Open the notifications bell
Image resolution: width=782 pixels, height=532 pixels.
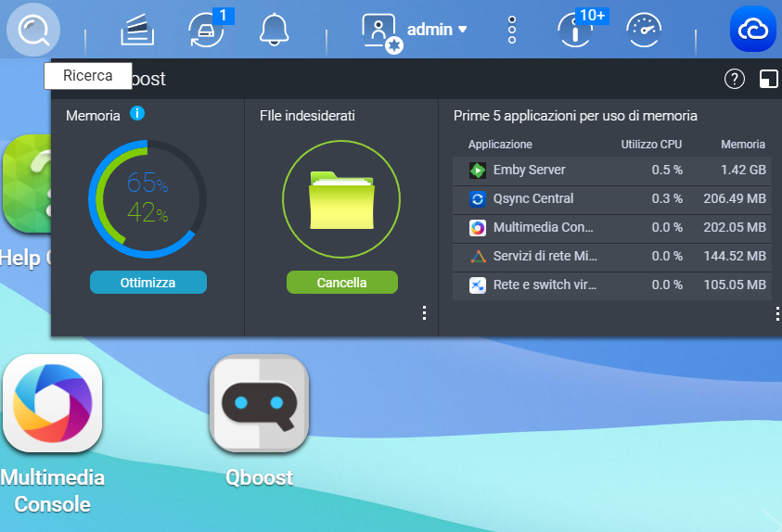275,30
